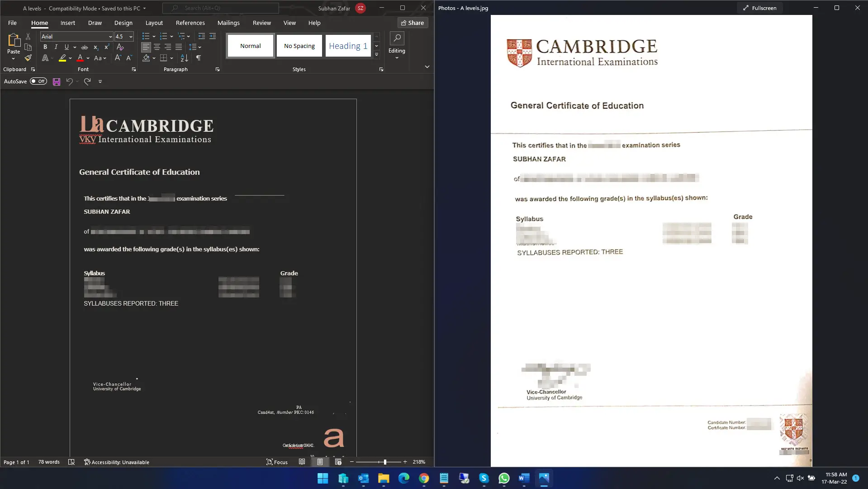The width and height of the screenshot is (868, 489).
Task: Click the yellow text highlight color button
Action: 62,58
